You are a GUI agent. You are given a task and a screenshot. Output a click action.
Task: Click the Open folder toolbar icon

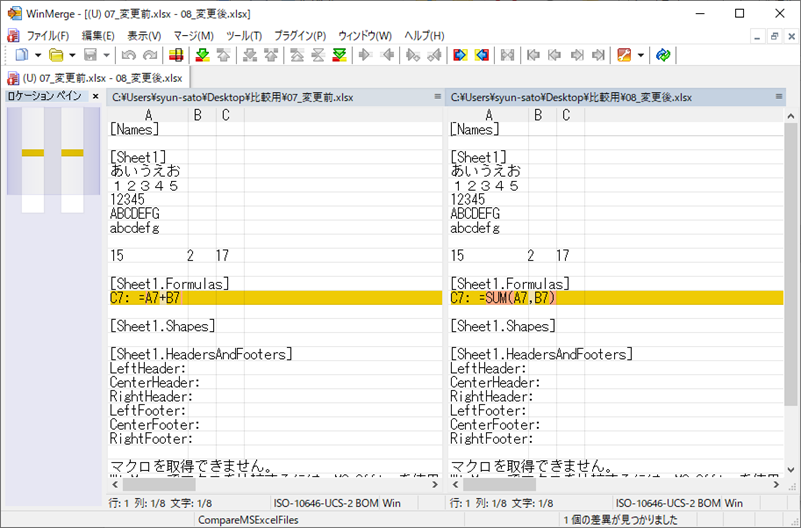click(x=56, y=55)
